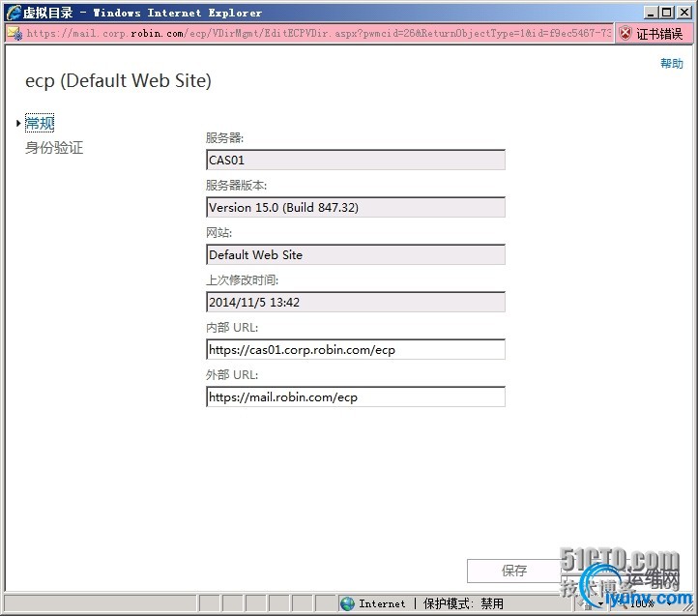The height and width of the screenshot is (616, 698).
Task: Click the last modified time field
Action: point(356,302)
